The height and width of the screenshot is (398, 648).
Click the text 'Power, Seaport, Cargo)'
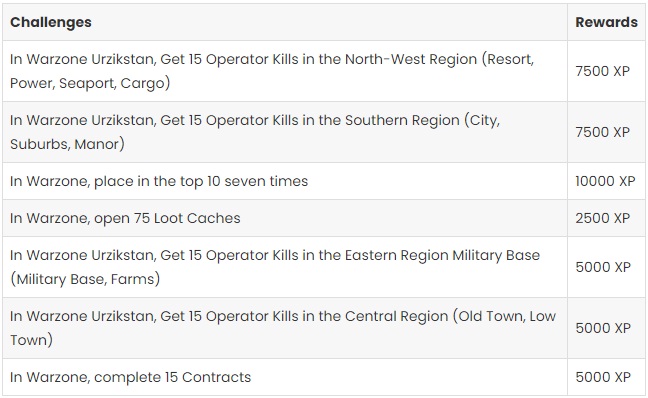pyautogui.click(x=90, y=83)
